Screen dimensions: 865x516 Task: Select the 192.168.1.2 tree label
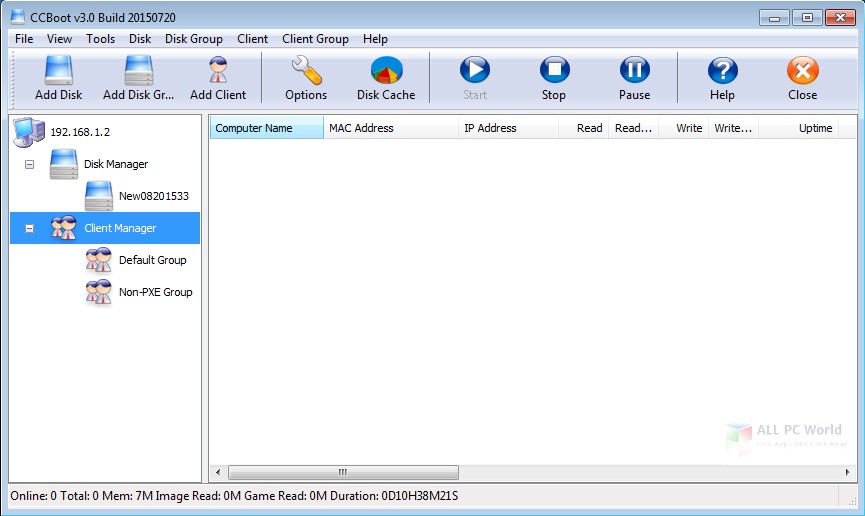click(x=80, y=132)
